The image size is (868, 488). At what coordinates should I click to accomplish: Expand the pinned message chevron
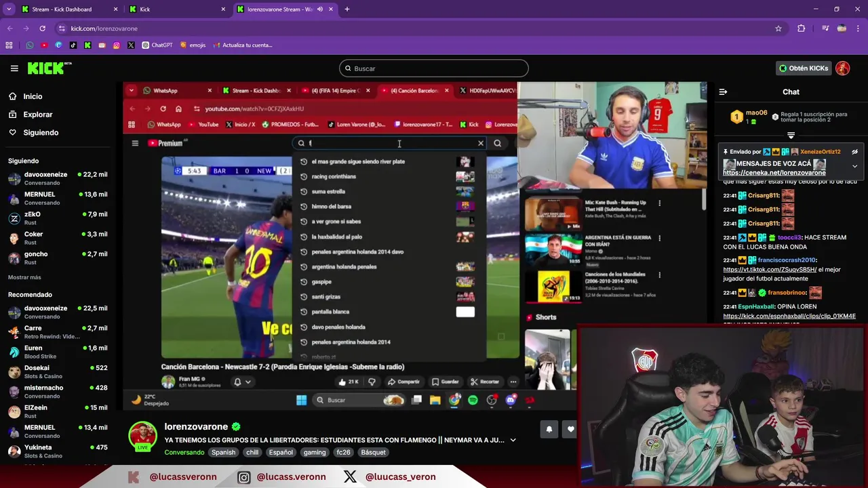pos(854,165)
